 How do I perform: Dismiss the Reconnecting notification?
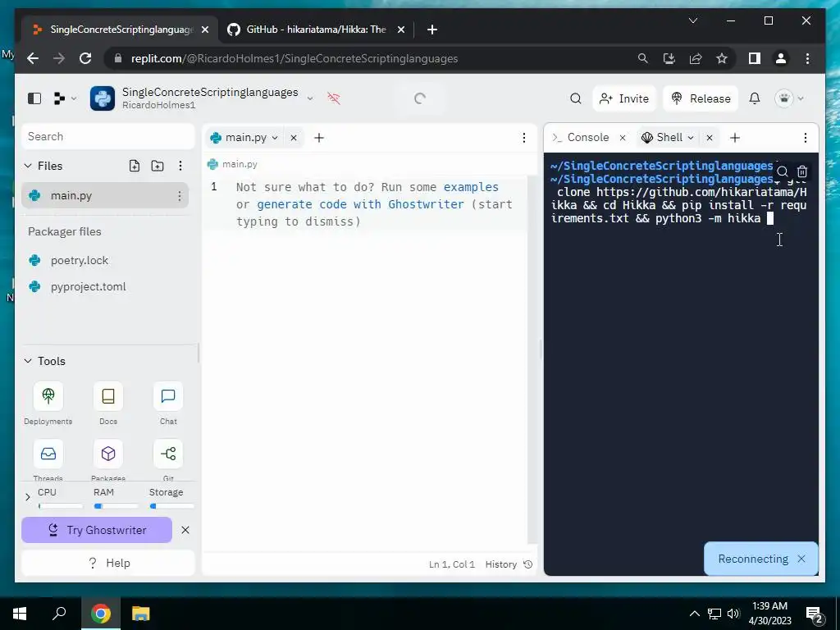click(801, 559)
